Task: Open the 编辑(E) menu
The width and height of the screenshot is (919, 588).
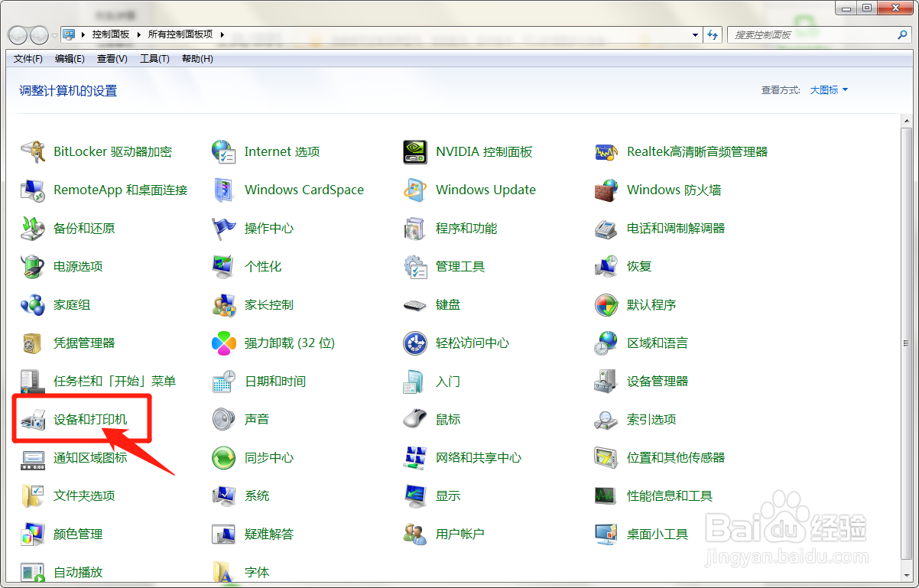Action: 70,59
